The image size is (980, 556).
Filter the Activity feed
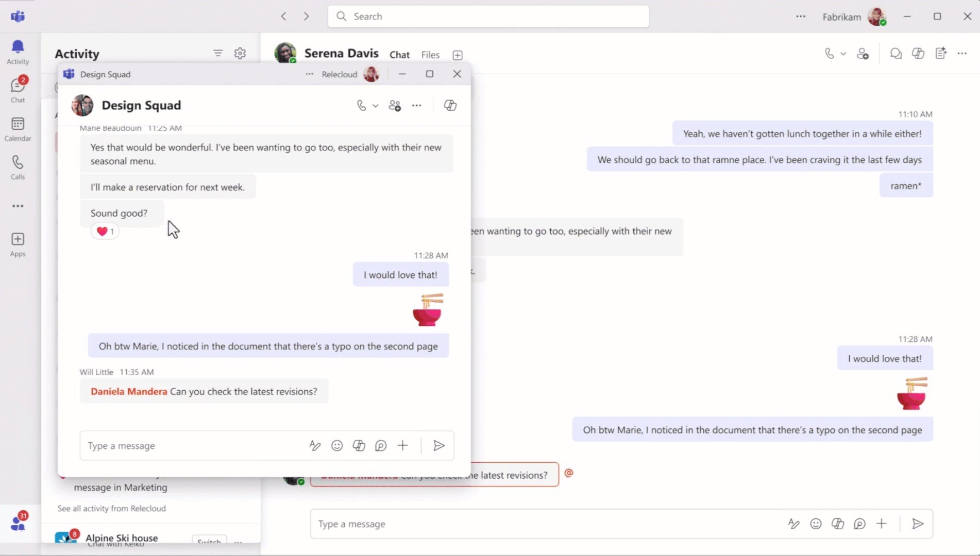218,54
